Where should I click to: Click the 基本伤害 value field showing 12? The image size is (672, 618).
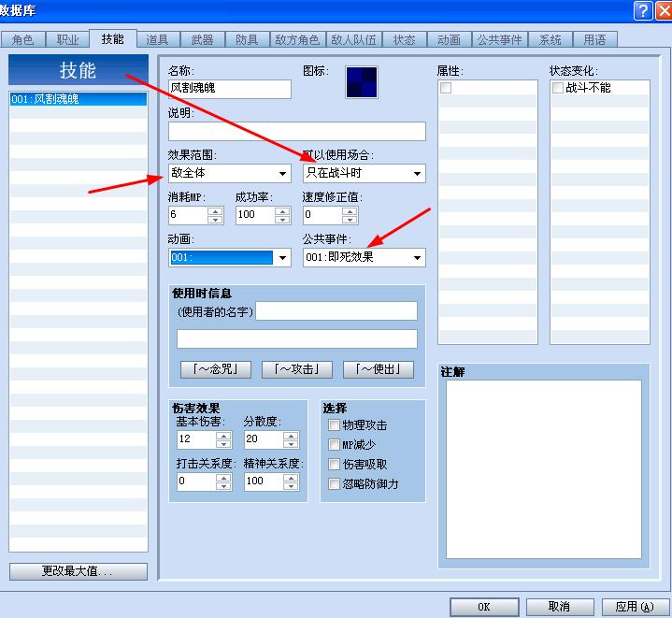click(196, 439)
